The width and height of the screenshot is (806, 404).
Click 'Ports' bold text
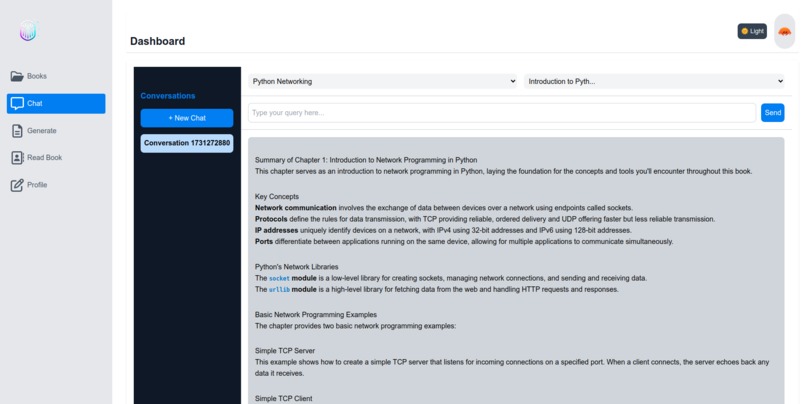pyautogui.click(x=264, y=242)
